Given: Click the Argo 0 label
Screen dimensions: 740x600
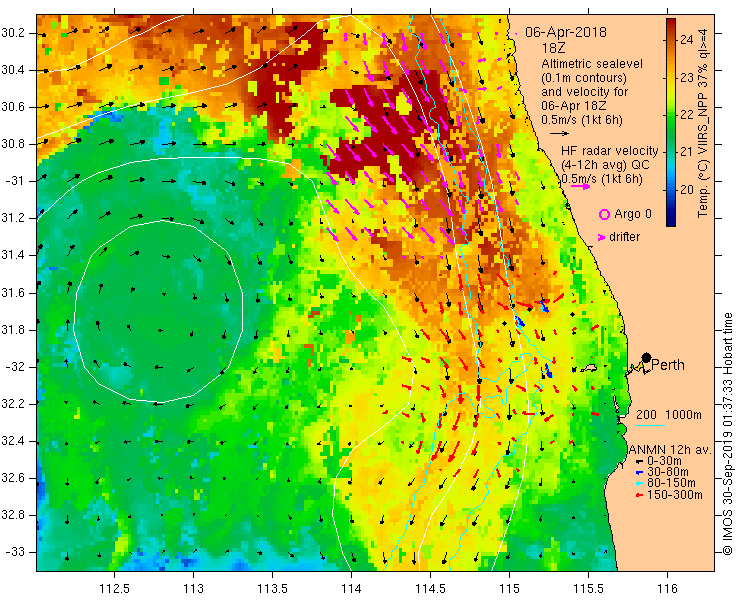Looking at the screenshot, I should tap(633, 214).
